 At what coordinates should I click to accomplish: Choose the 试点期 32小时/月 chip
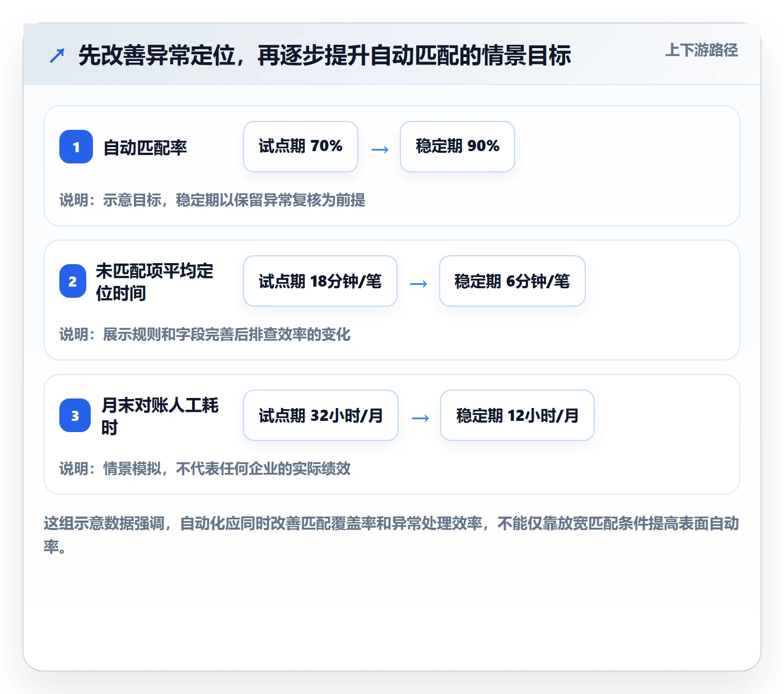(321, 415)
